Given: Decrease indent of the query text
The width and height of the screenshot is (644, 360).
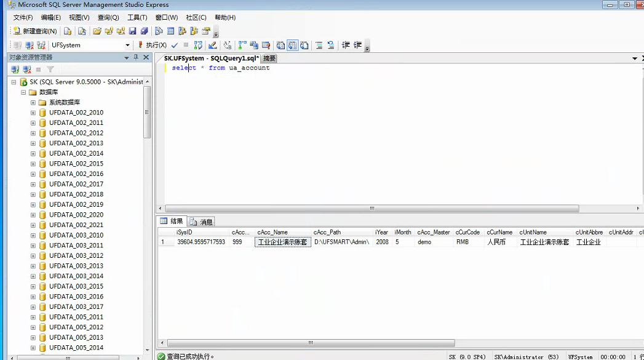Looking at the screenshot, I should (x=346, y=45).
